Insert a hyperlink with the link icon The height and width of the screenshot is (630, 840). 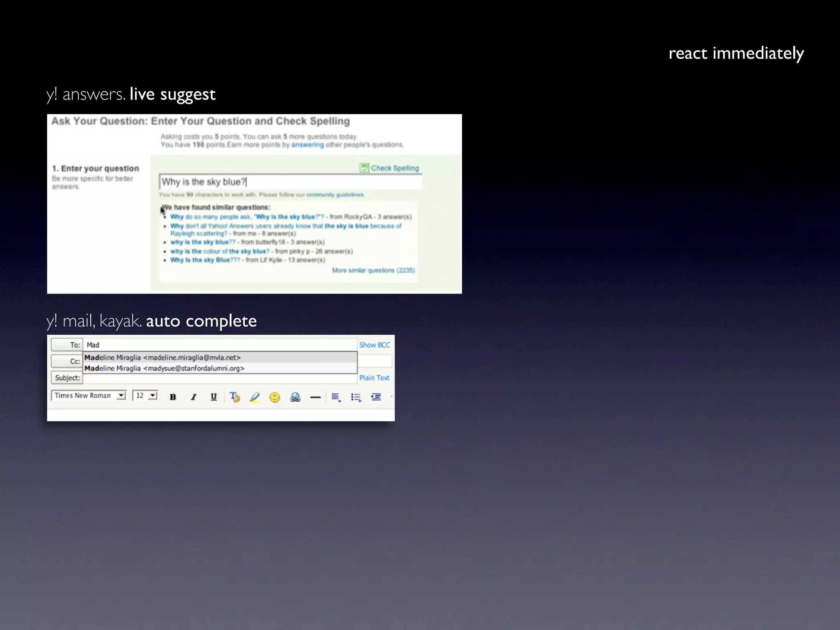295,397
